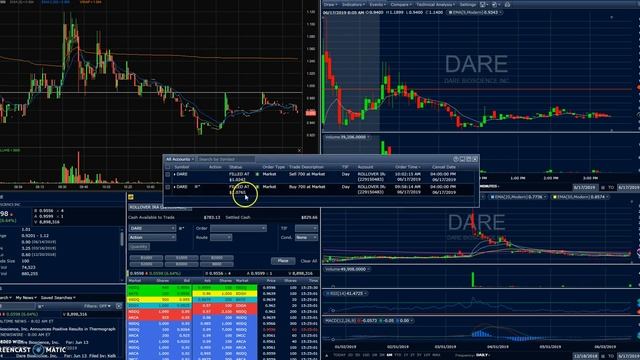Open the Route dropdown

click(221, 237)
